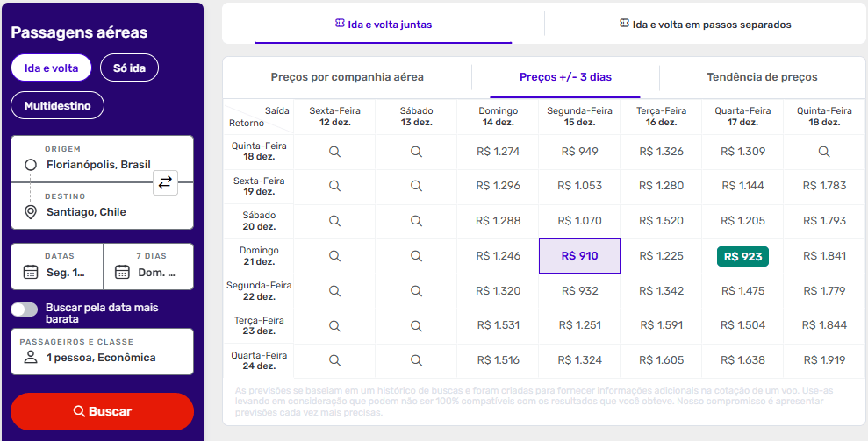Choose 'Multidestino' trip option

coord(57,105)
